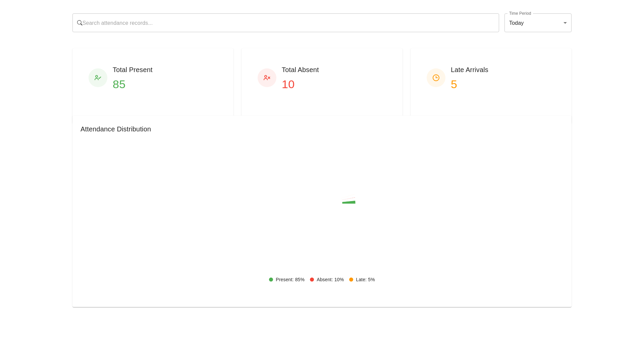The height and width of the screenshot is (362, 644).
Task: Toggle the Absent: 10% legend entry
Action: (x=326, y=280)
